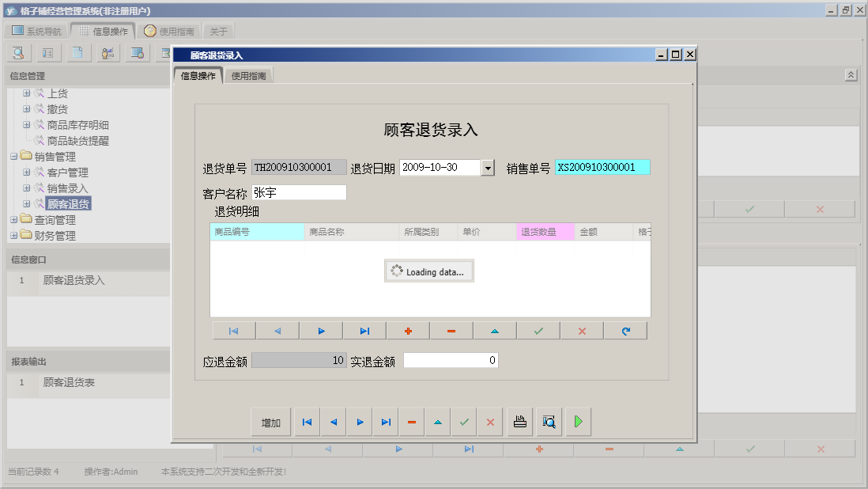
Task: Expand the 客户管理 tree node
Action: coord(27,172)
